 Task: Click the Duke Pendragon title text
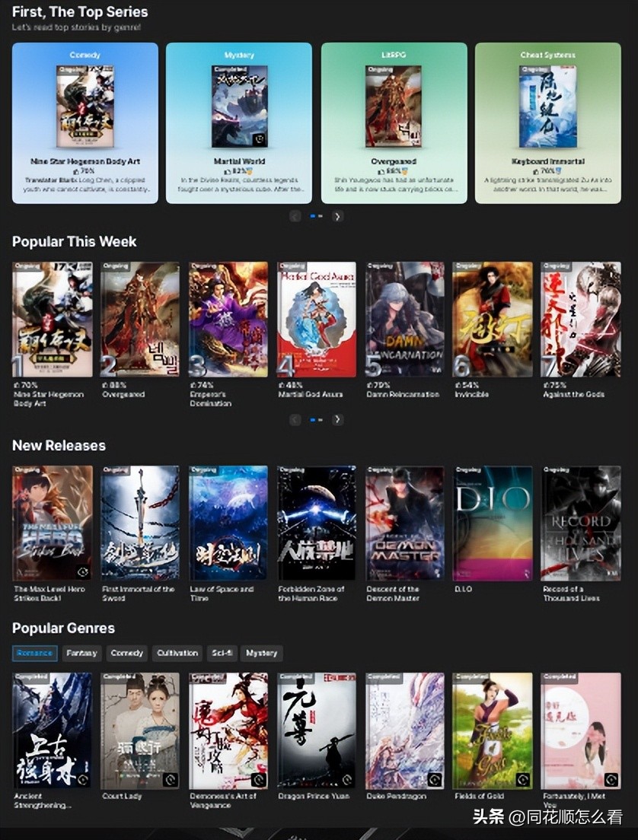click(x=396, y=796)
